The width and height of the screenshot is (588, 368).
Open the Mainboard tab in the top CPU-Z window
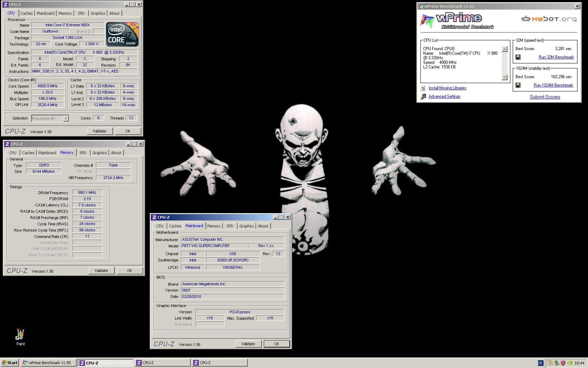point(46,13)
